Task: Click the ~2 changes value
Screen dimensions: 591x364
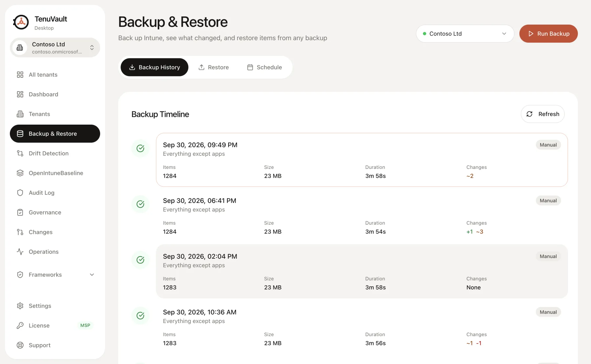Action: [470, 176]
